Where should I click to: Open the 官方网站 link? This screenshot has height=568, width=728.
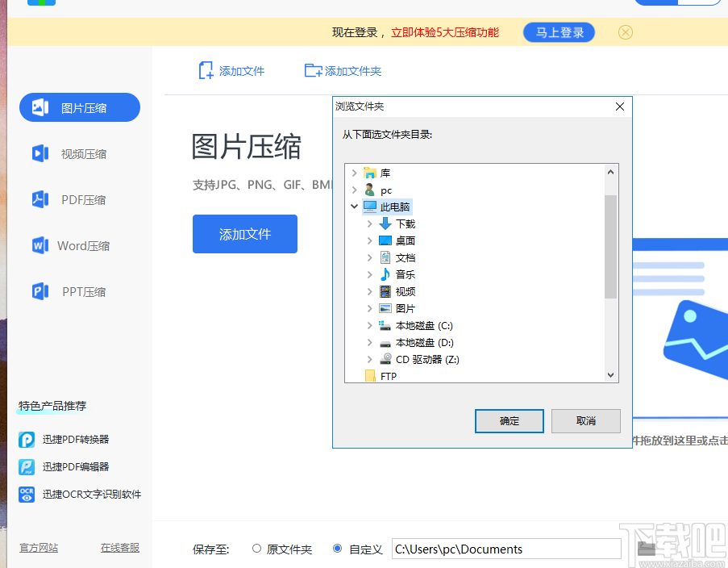[x=38, y=548]
